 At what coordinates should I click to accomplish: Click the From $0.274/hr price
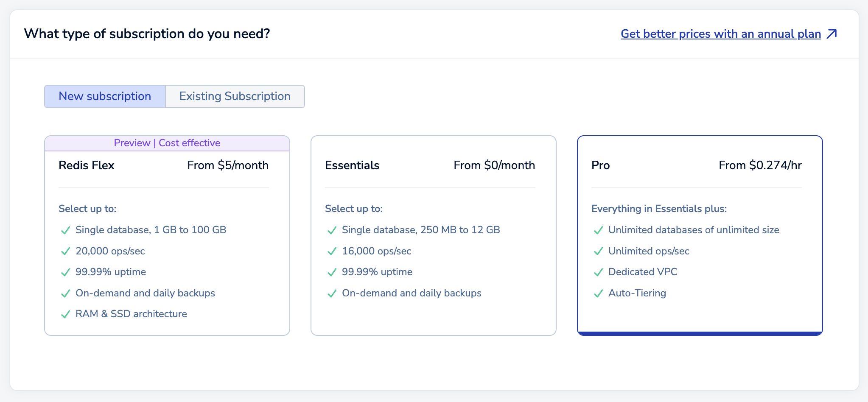[760, 165]
